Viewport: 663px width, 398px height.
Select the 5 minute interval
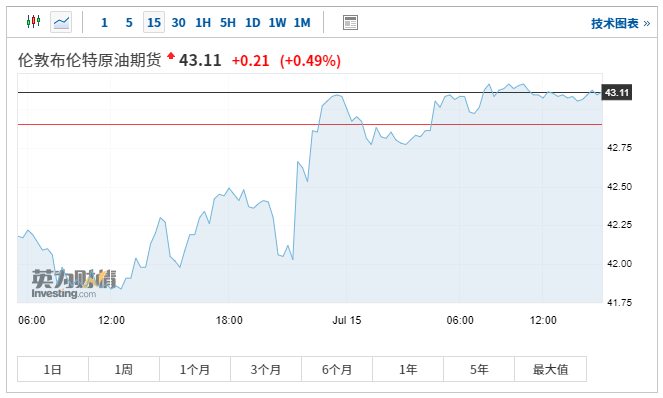tap(129, 22)
